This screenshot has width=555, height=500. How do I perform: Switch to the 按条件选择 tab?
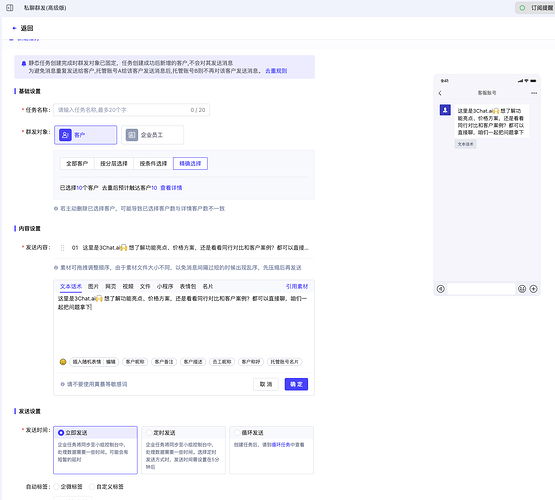click(153, 163)
